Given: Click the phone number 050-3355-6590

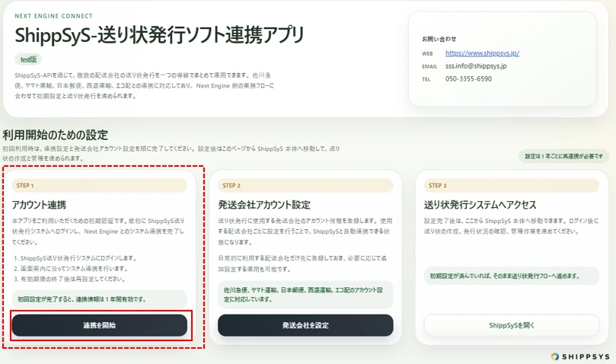Looking at the screenshot, I should tap(468, 78).
